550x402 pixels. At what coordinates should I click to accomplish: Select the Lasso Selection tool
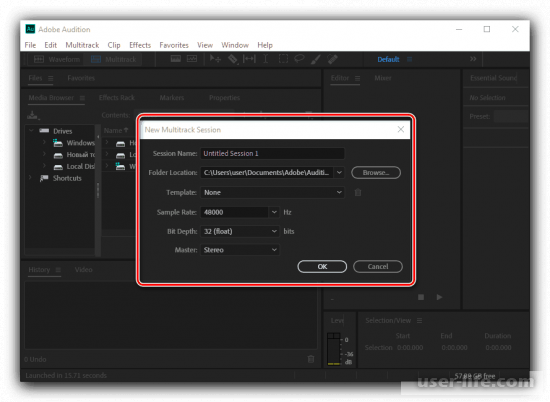(x=299, y=59)
